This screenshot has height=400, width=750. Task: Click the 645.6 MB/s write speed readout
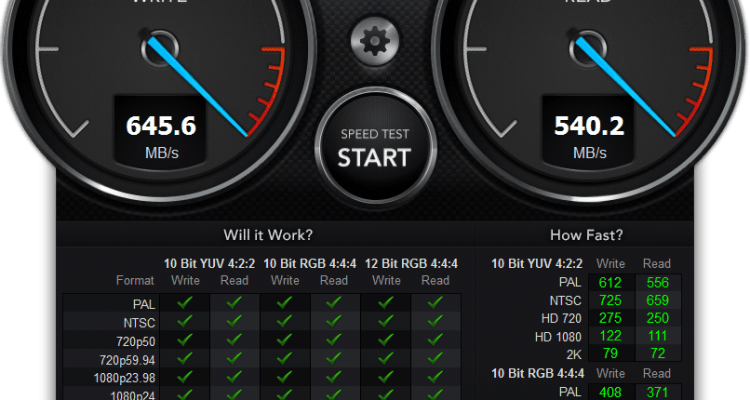(160, 128)
